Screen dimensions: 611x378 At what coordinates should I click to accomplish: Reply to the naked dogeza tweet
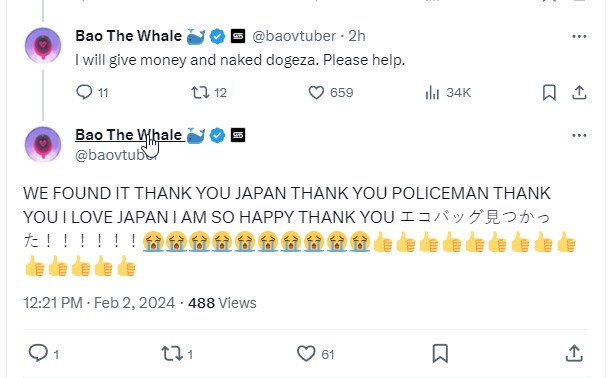pos(92,92)
